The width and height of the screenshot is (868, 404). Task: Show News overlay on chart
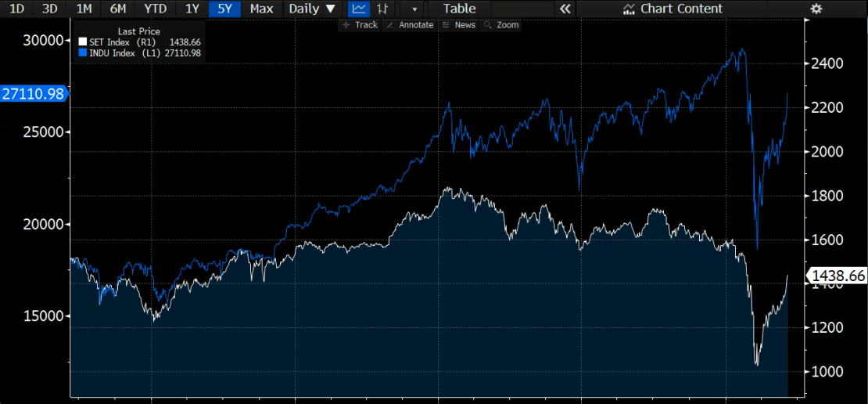click(458, 25)
